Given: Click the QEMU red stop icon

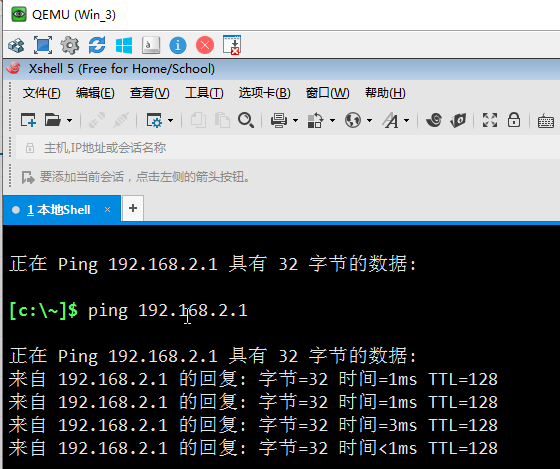Looking at the screenshot, I should click(205, 45).
